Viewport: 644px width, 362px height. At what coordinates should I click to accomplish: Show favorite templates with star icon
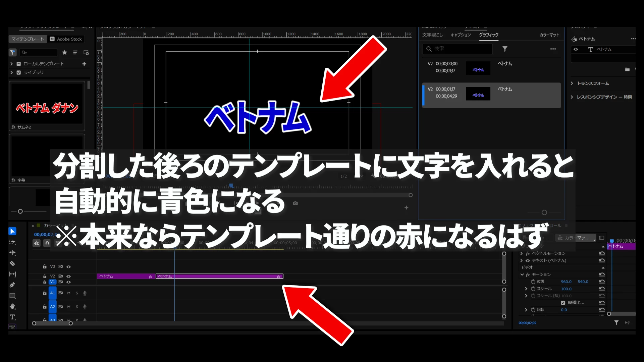64,52
